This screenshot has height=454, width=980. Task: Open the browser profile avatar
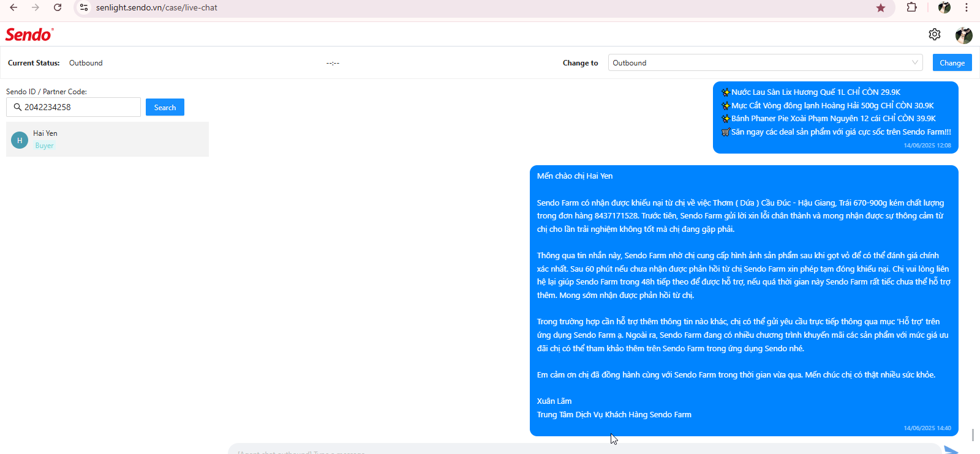point(944,7)
